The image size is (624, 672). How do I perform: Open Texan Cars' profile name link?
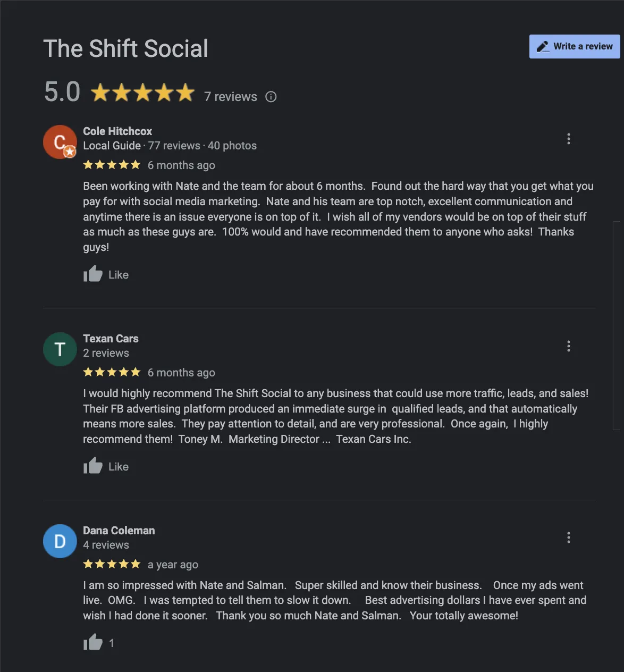click(111, 339)
